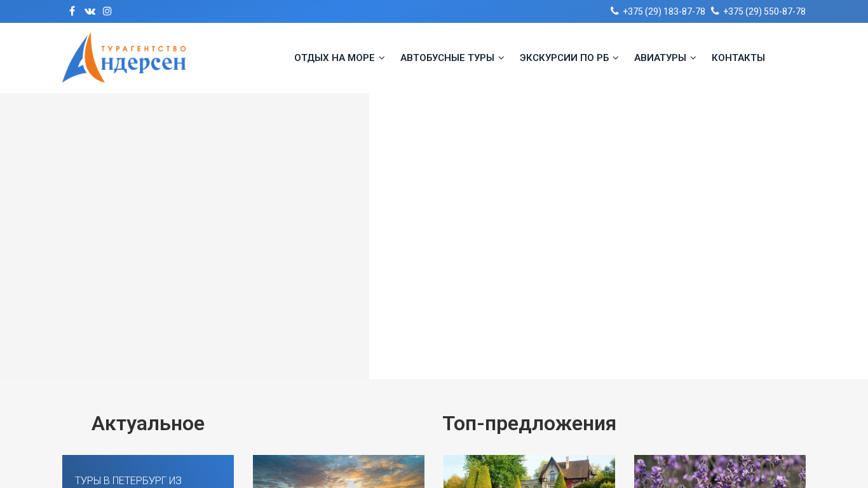This screenshot has width=868, height=488.
Task: Click the Турагентство Андерсен sailboat logo
Action: pos(124,58)
